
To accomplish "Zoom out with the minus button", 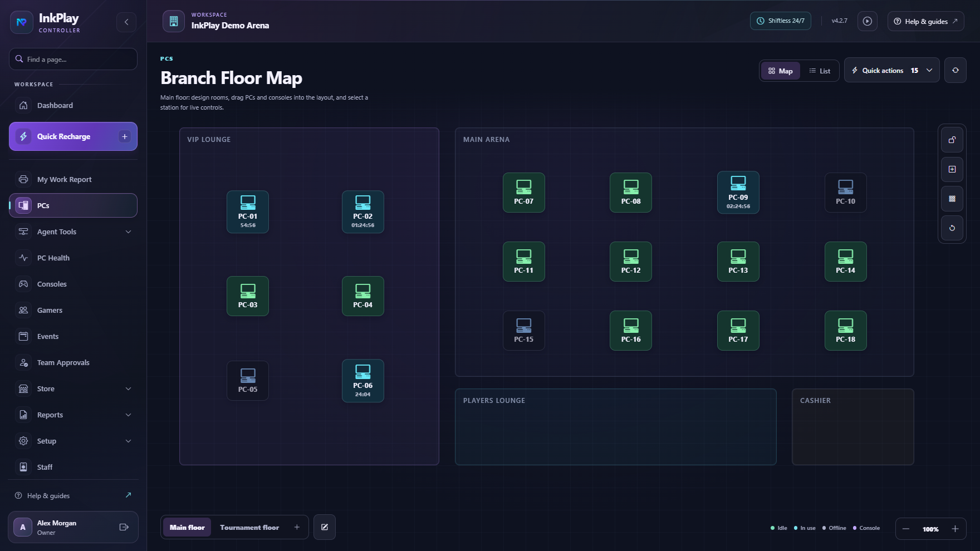I will (906, 529).
